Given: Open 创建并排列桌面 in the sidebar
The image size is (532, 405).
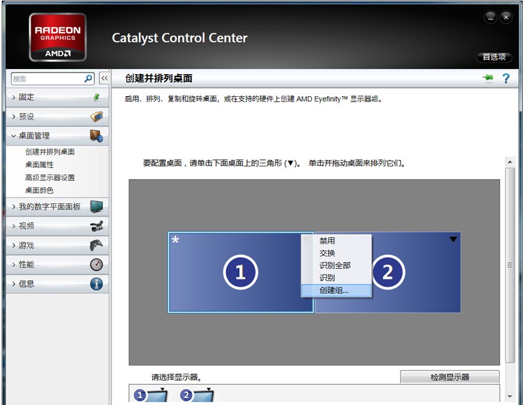Looking at the screenshot, I should (50, 152).
